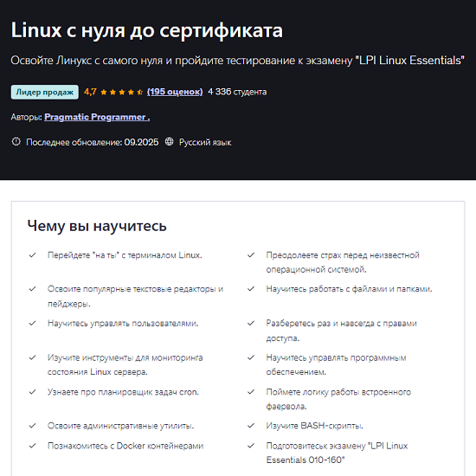Screen dimensions: 476x476
Task: Click text 'Преодолеете страх перед неизвестной операционной системой.'
Action: [x=343, y=262]
